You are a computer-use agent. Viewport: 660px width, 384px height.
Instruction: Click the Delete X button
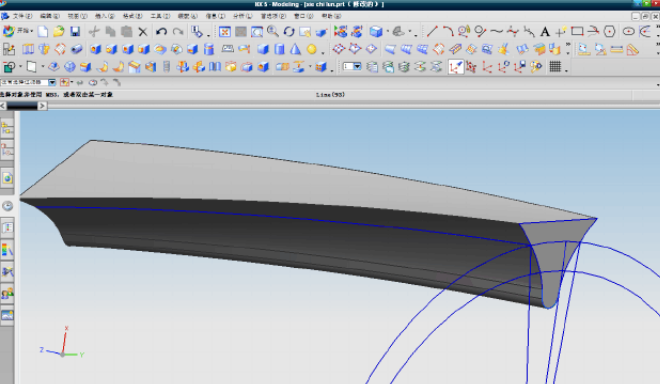(x=143, y=32)
